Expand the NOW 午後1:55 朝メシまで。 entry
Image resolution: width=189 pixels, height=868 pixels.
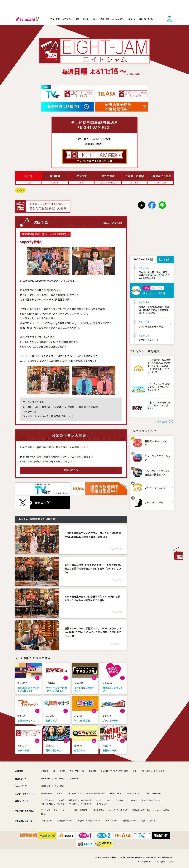152,290
